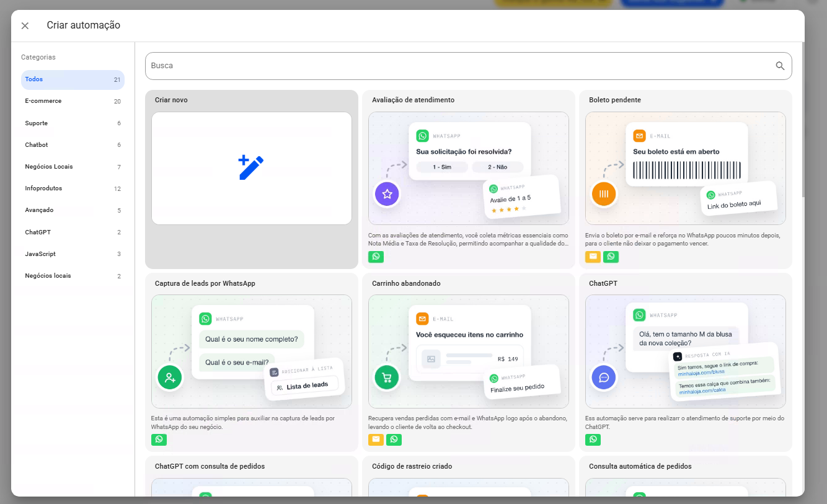Click the green shopping cart icon in Carrinho abandonado

387,377
